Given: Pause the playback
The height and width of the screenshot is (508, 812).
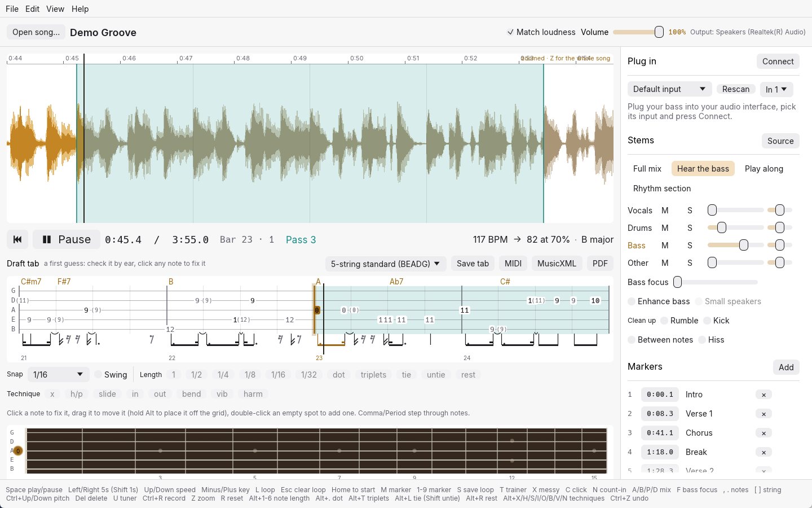Looking at the screenshot, I should (x=67, y=239).
